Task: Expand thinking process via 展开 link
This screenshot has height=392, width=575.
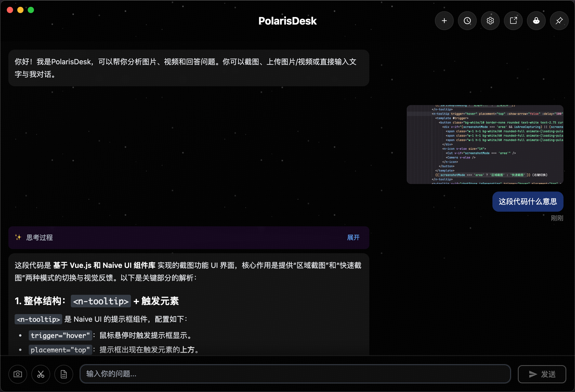Action: (353, 237)
